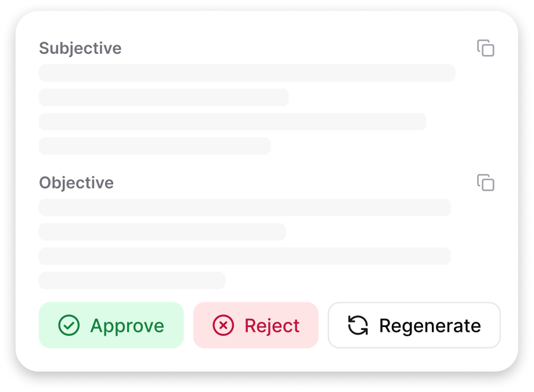Click the first placeholder line under Subjective
This screenshot has width=534, height=392.
click(x=247, y=73)
